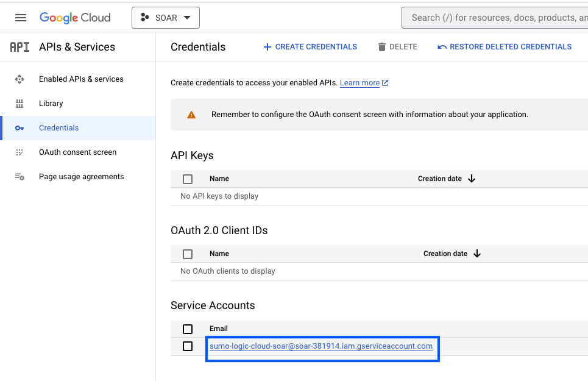Select the sumo-logic service account checkbox

click(x=188, y=346)
